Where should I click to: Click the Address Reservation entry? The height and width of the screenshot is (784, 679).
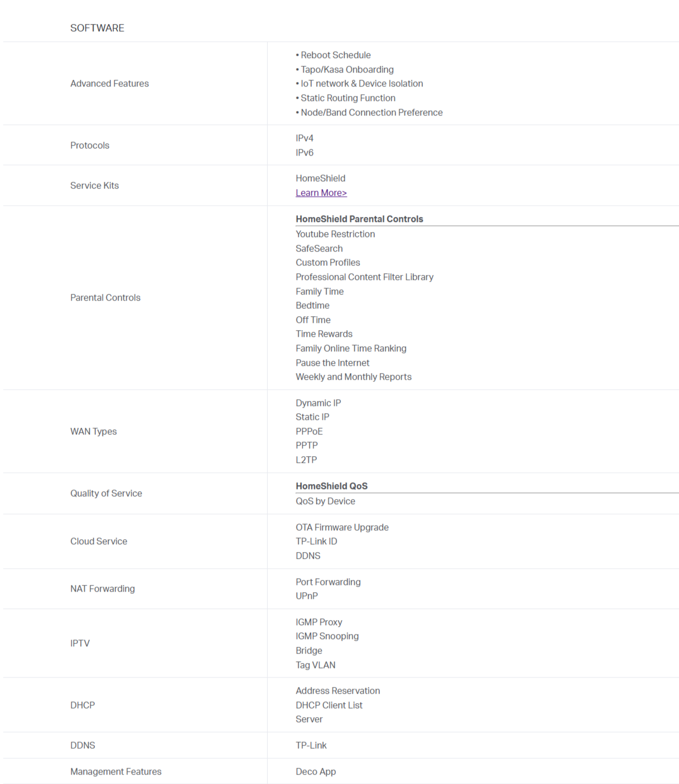click(338, 691)
